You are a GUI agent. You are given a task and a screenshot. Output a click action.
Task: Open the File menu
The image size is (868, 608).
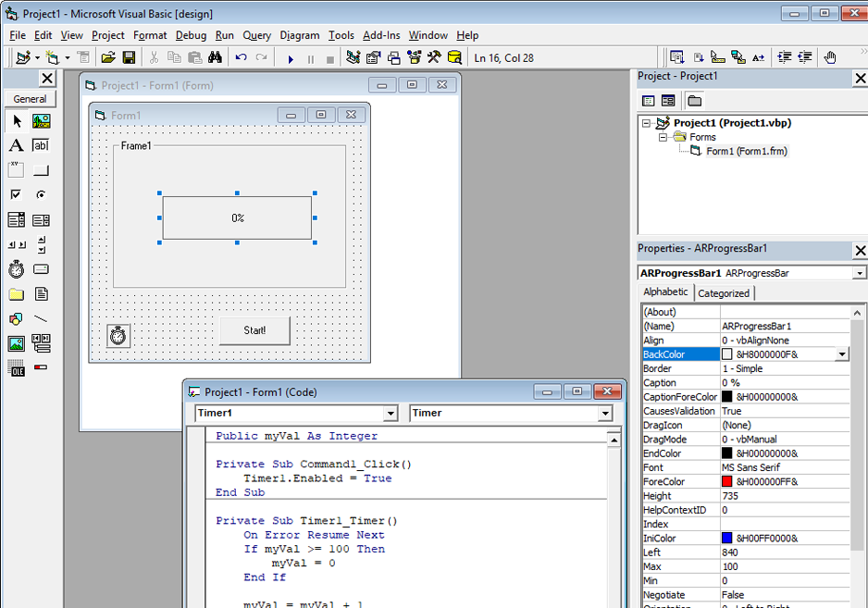18,35
